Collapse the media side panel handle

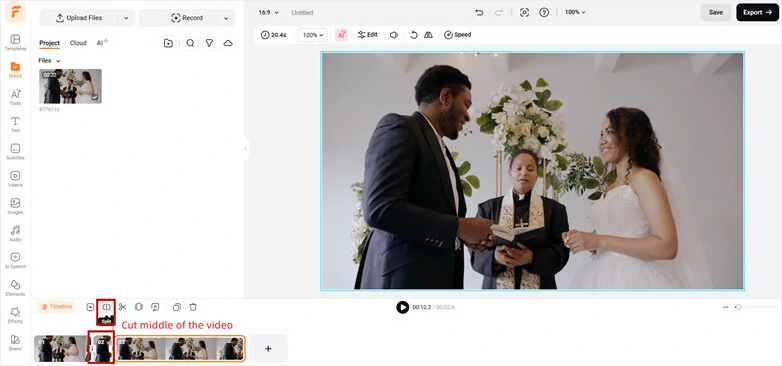pos(246,149)
